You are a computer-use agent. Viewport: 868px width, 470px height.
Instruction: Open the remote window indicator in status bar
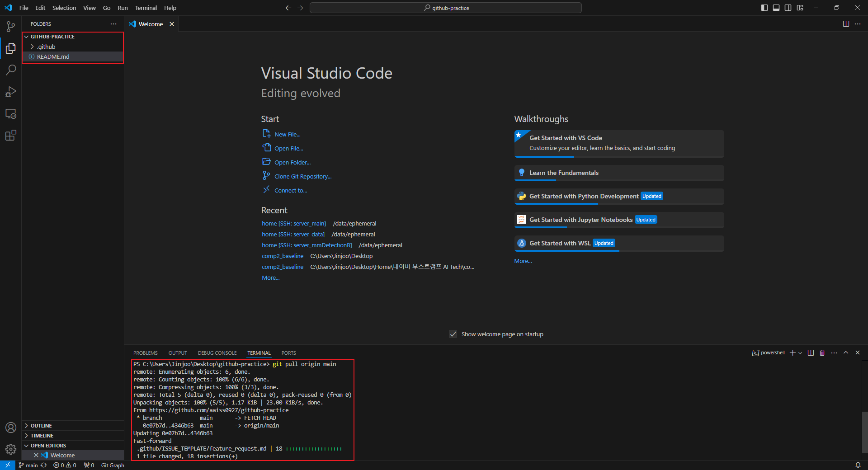point(8,465)
